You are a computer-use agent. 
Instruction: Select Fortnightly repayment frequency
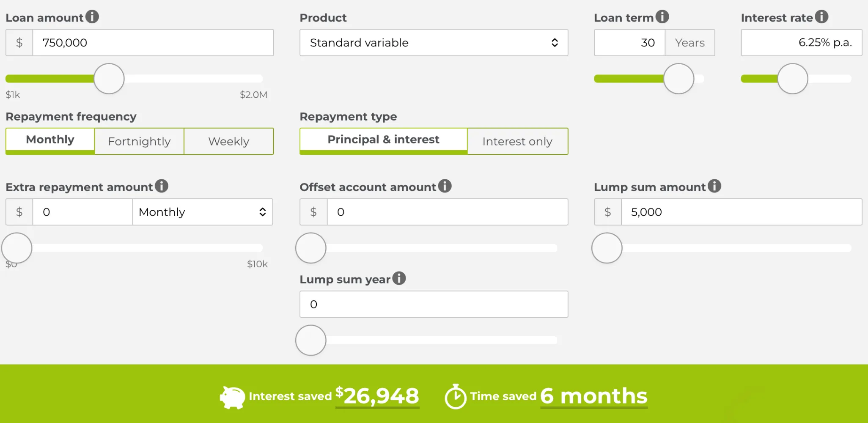(139, 141)
